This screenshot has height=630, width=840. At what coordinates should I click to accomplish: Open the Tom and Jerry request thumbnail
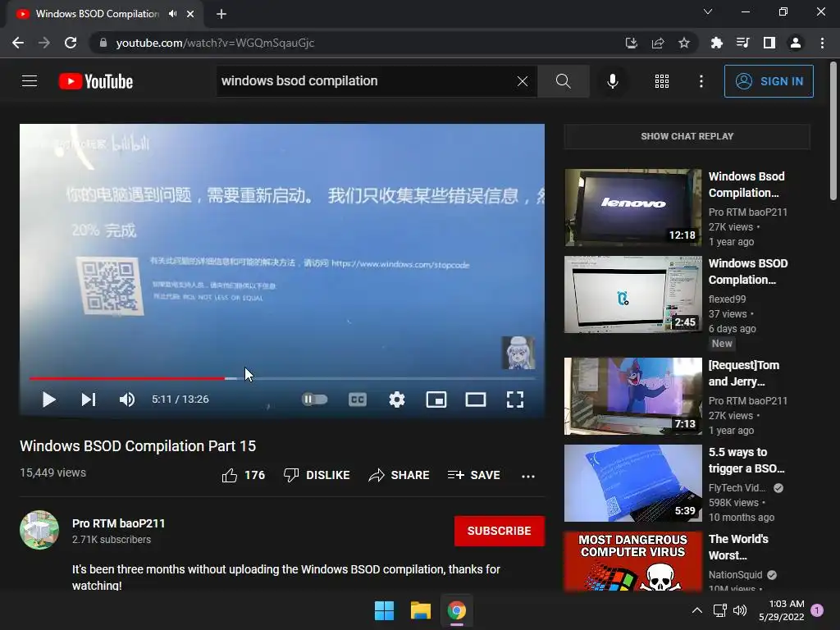(632, 396)
